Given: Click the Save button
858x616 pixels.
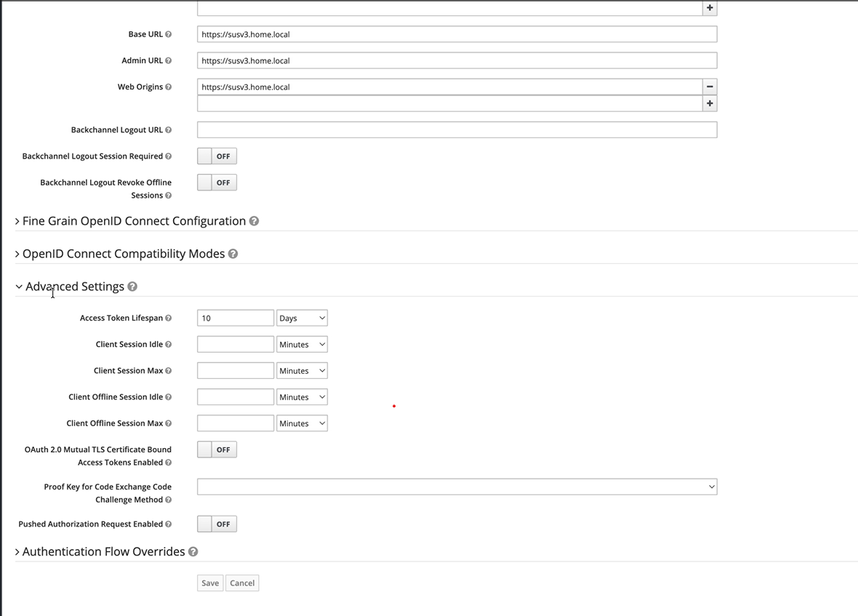Looking at the screenshot, I should click(x=210, y=583).
